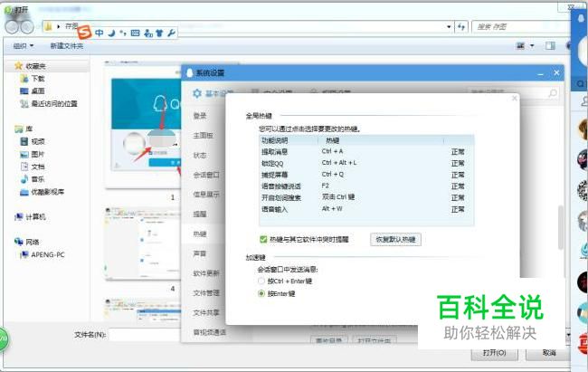
Task: Select 收藏夹 in the navigation pane
Action: (x=35, y=66)
